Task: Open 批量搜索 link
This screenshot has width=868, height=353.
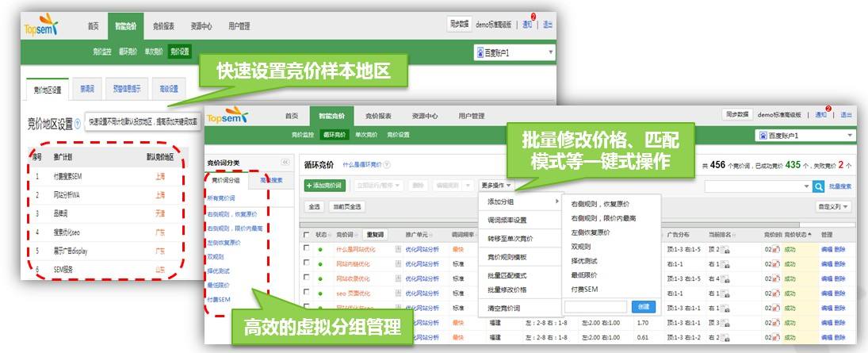Action: click(840, 186)
